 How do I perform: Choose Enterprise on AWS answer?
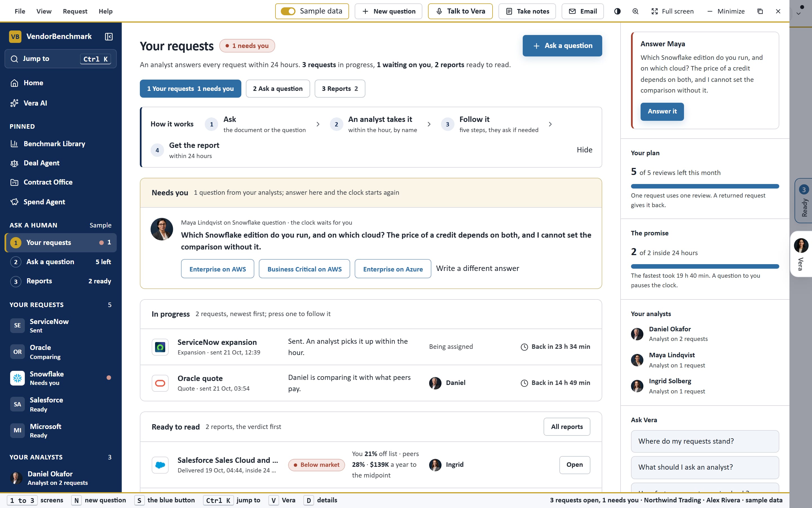217,269
